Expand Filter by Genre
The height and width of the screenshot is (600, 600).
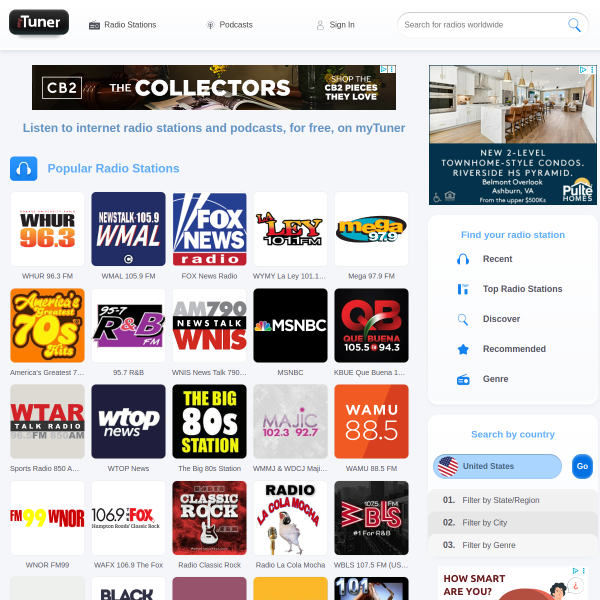[x=513, y=545]
